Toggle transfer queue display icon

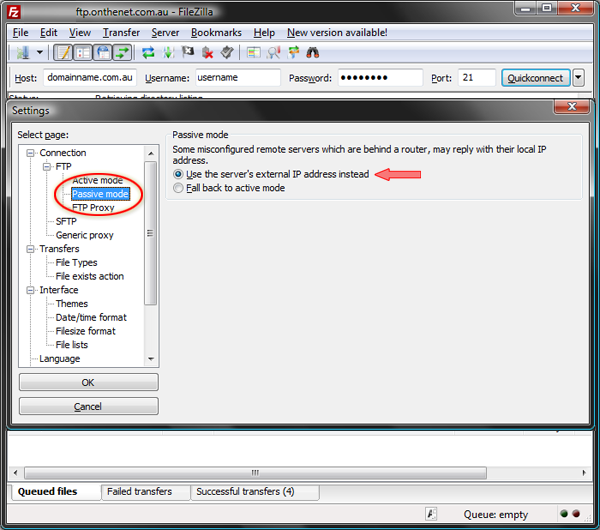122,52
